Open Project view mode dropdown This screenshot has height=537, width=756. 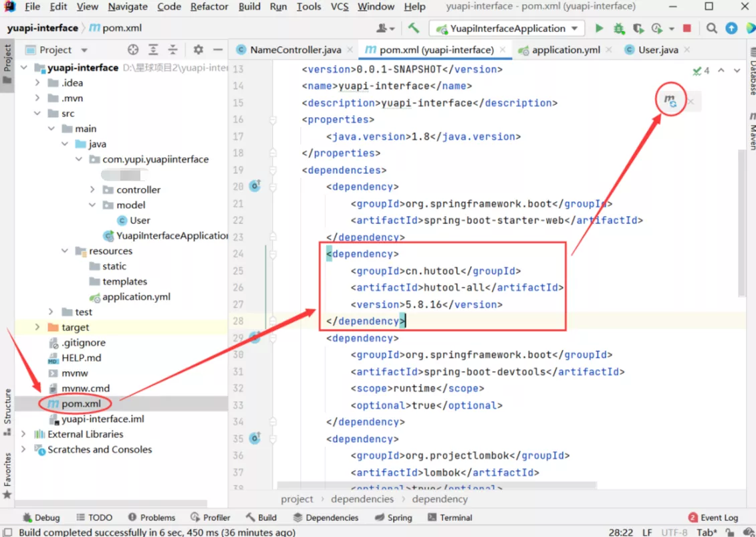coord(84,50)
